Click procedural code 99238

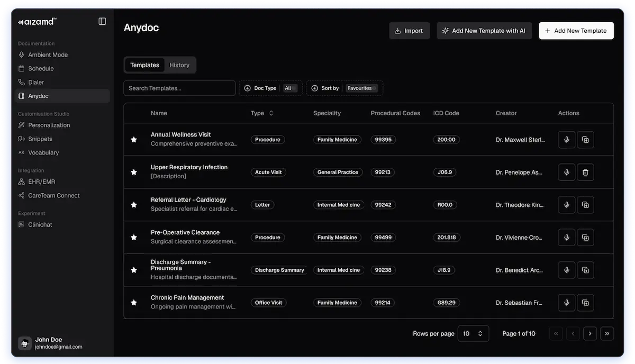point(383,270)
